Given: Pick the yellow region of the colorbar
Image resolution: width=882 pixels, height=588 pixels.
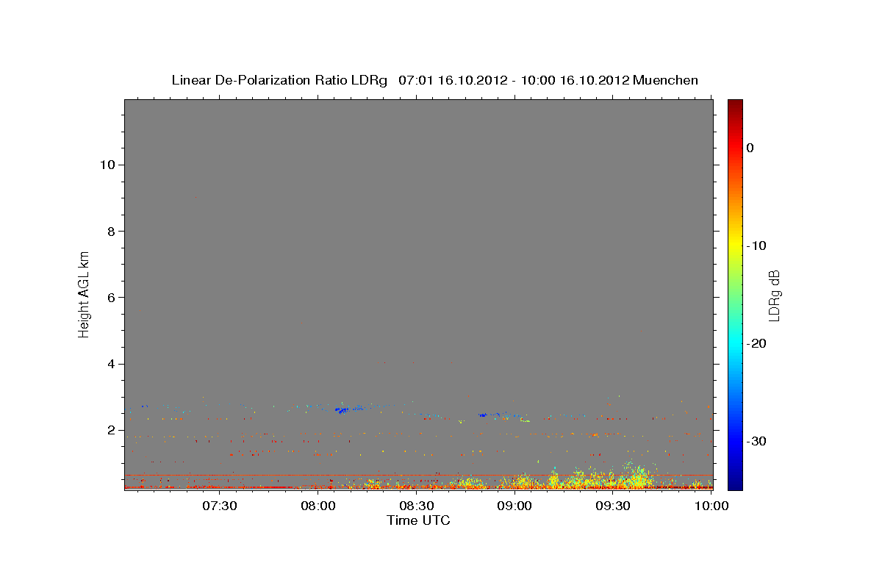Looking at the screenshot, I should 735,245.
